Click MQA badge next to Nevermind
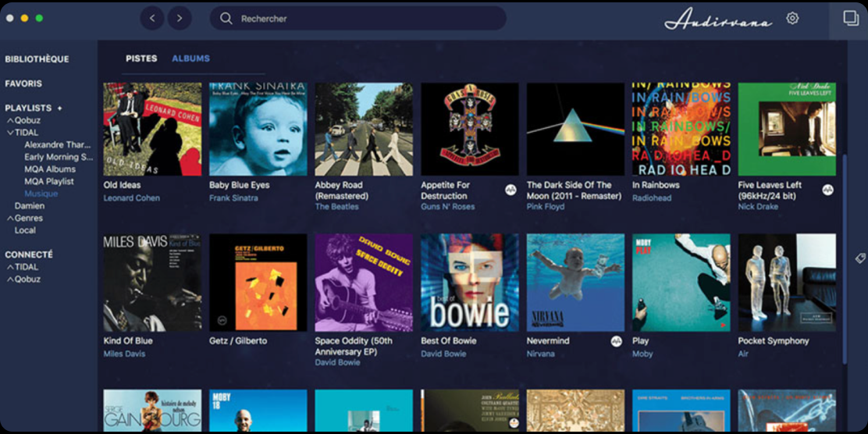The width and height of the screenshot is (868, 434). (x=616, y=341)
